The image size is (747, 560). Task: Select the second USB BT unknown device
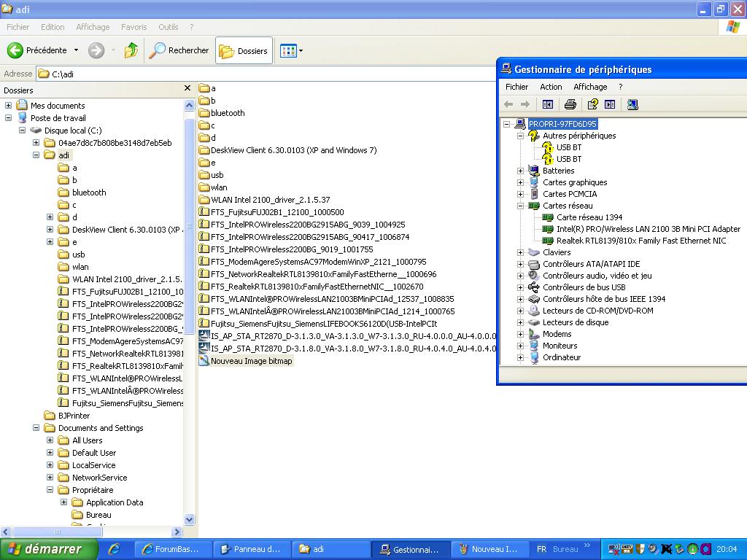(x=569, y=159)
